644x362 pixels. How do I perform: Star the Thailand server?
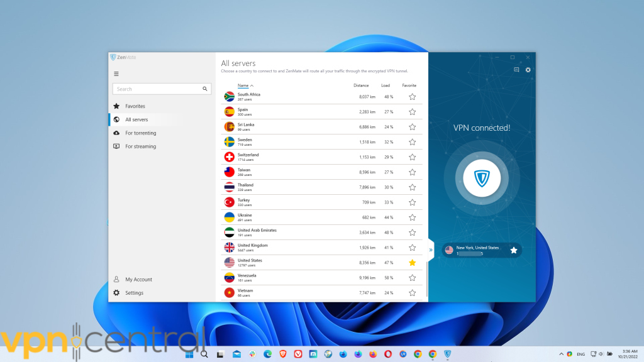tap(413, 187)
